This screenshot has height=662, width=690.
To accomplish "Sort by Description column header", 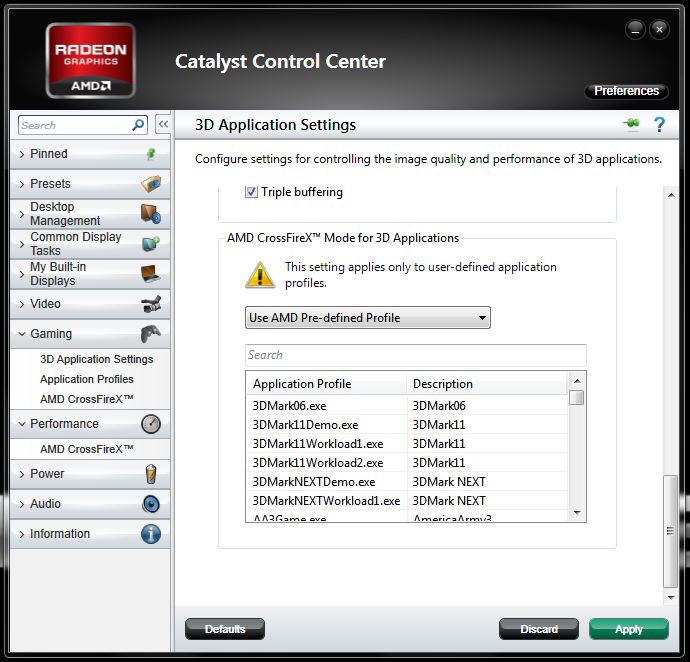I will tap(487, 383).
